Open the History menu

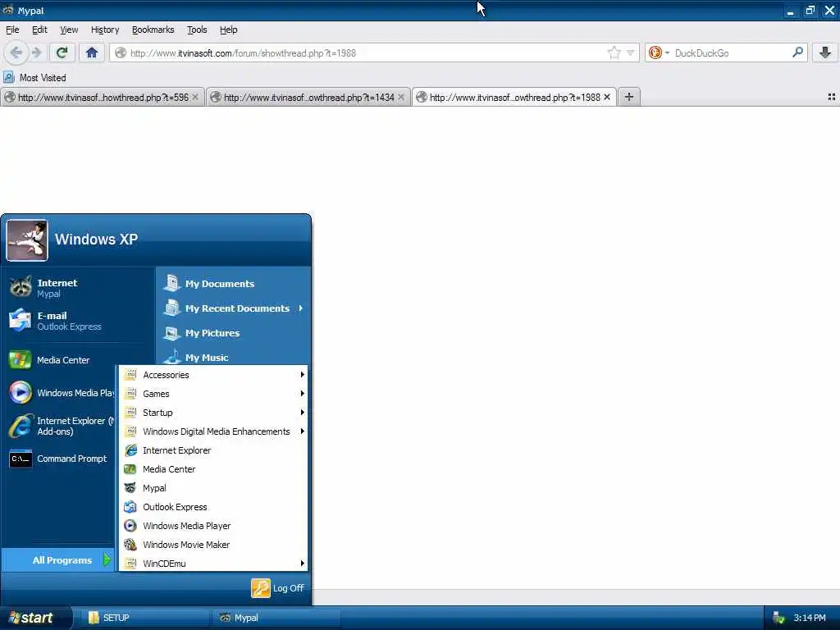point(105,30)
